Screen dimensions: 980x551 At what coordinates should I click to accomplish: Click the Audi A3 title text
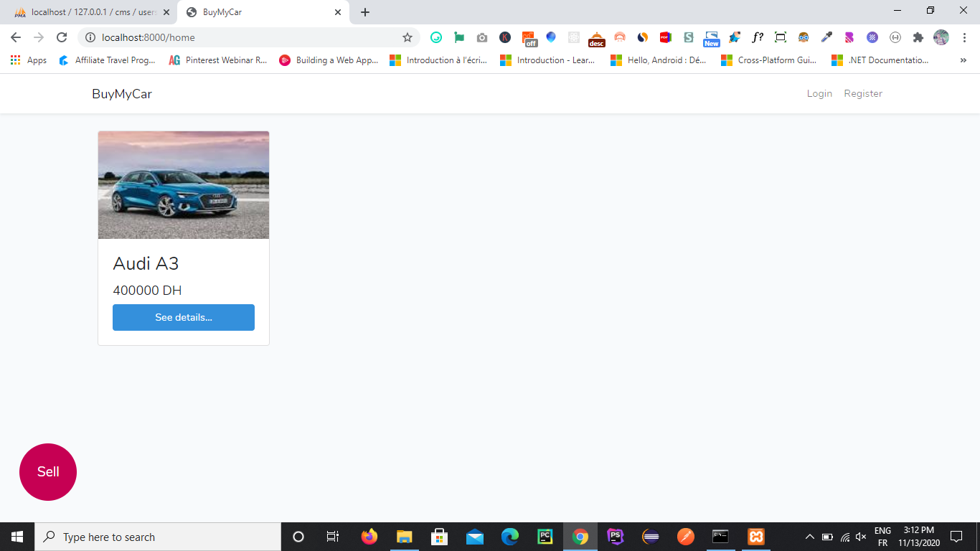click(x=146, y=263)
